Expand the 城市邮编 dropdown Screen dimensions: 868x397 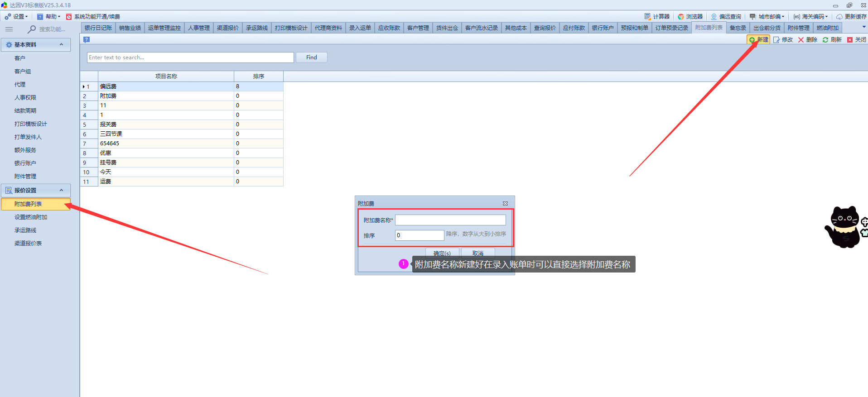767,17
